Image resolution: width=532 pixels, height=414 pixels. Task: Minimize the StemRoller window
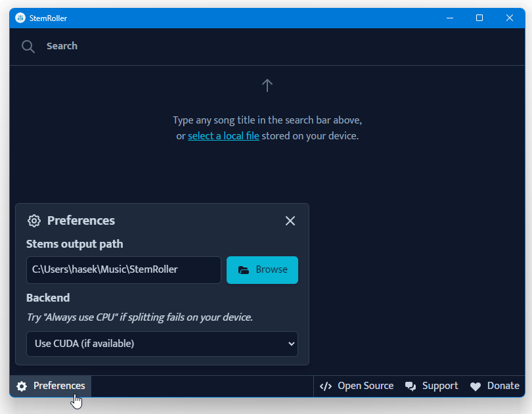[x=450, y=18]
